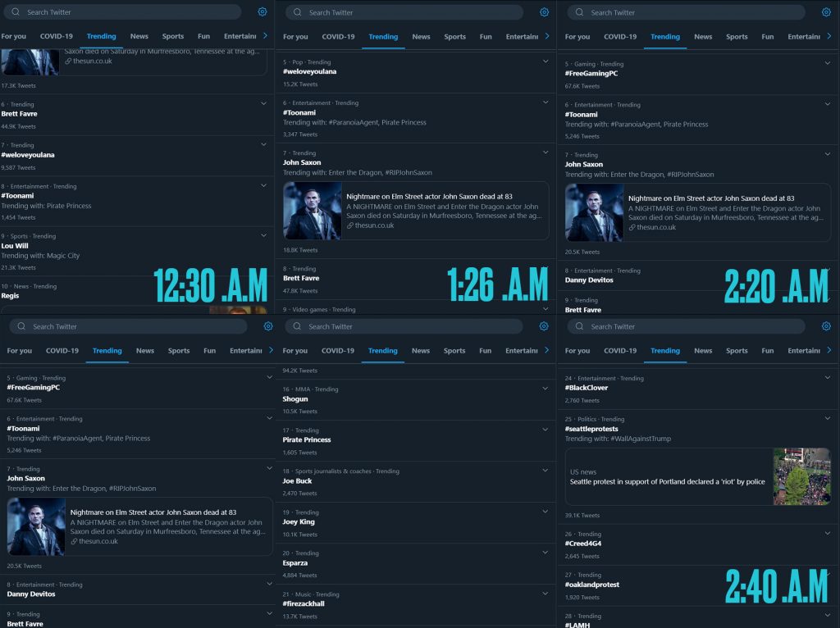Screen dimensions: 840x628
Task: Open chevron menu on Esparza trend
Action: (545, 552)
